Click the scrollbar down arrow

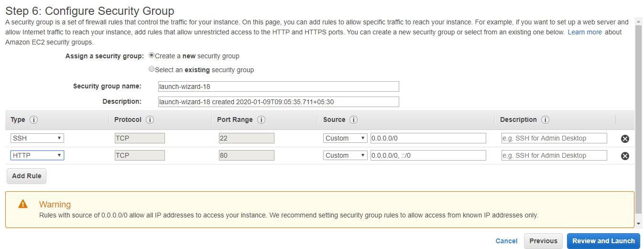pyautogui.click(x=638, y=223)
